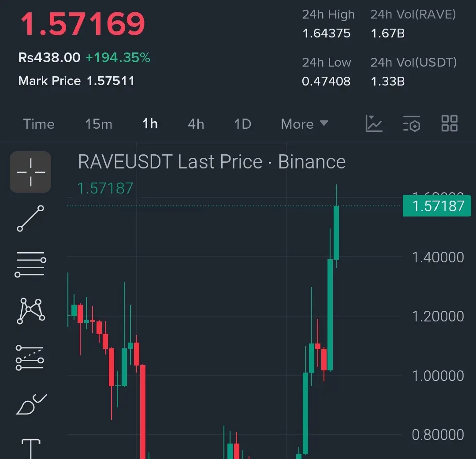
Task: Tap the green 1.57187 price axis label
Action: (437, 206)
